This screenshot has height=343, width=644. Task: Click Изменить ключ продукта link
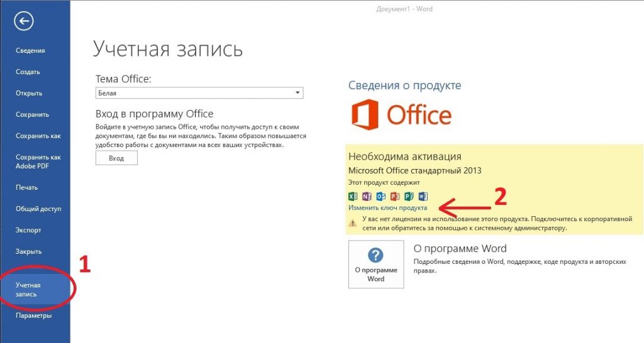[x=387, y=207]
